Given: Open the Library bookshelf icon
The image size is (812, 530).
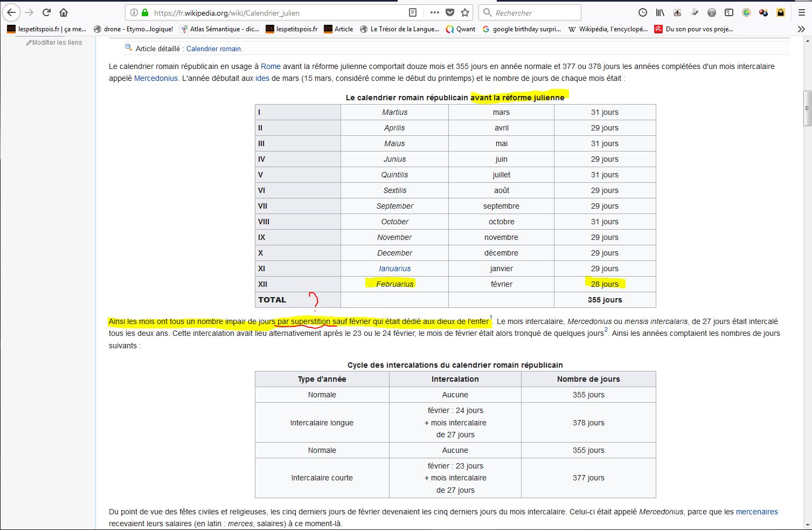Looking at the screenshot, I should 660,12.
